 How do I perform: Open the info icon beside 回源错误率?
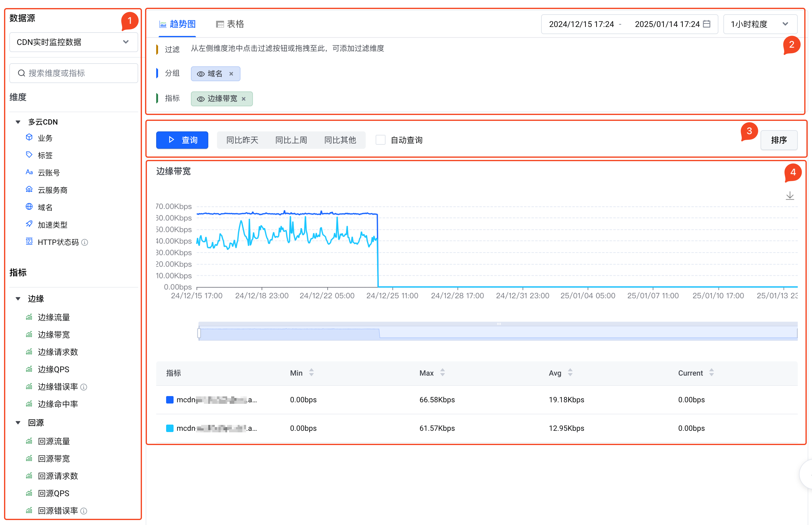84,511
